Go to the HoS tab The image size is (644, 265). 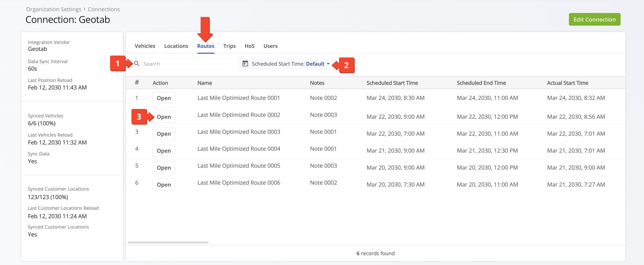point(249,46)
